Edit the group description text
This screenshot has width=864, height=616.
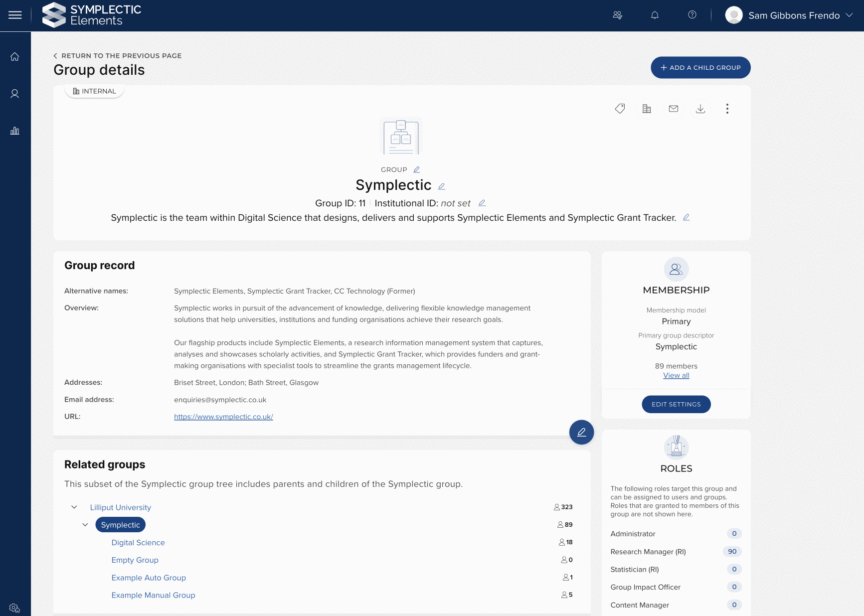tap(686, 217)
